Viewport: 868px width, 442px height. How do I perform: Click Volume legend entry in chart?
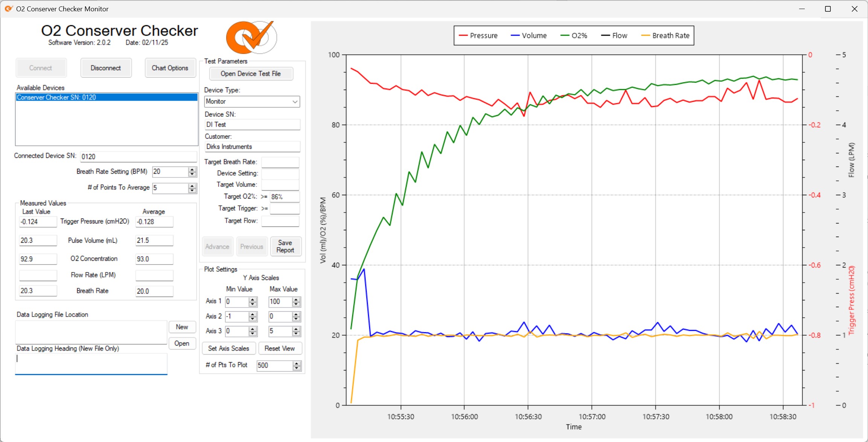(x=529, y=35)
